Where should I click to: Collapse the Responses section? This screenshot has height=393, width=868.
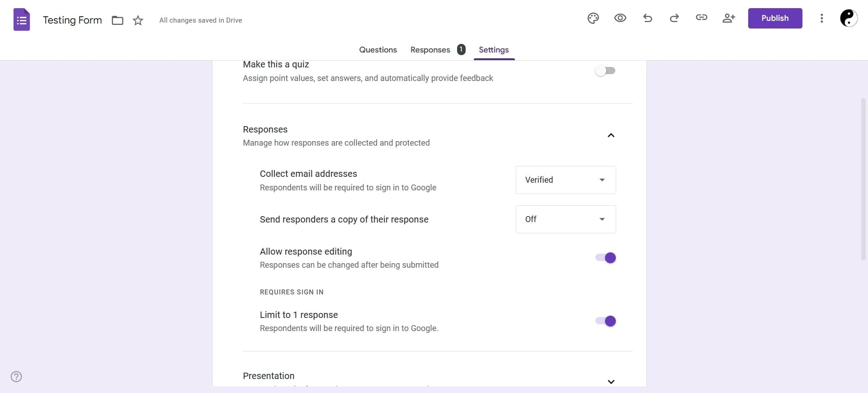[611, 135]
